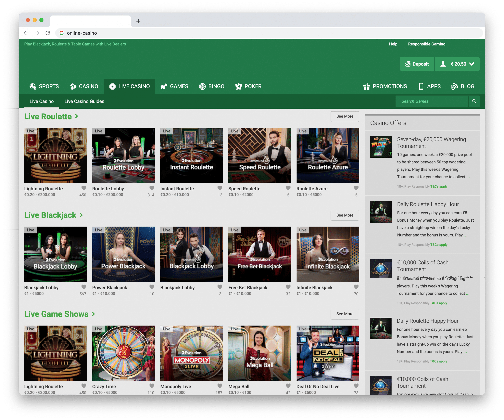Reload the page with refresh icon
The width and height of the screenshot is (504, 420).
pos(48,33)
